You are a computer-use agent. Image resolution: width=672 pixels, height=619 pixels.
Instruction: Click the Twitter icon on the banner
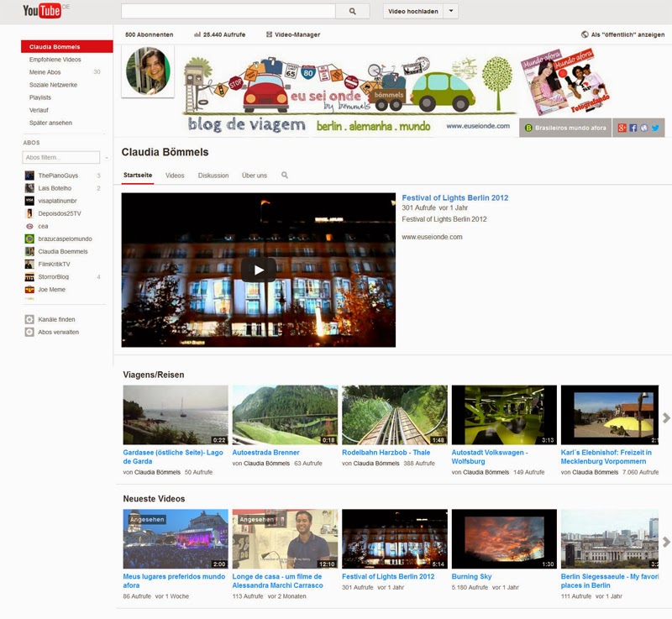655,128
